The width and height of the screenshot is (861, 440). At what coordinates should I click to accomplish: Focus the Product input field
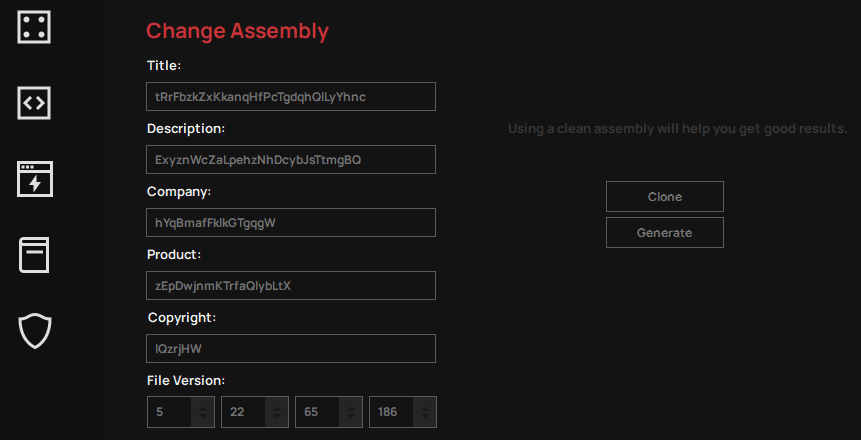[290, 285]
